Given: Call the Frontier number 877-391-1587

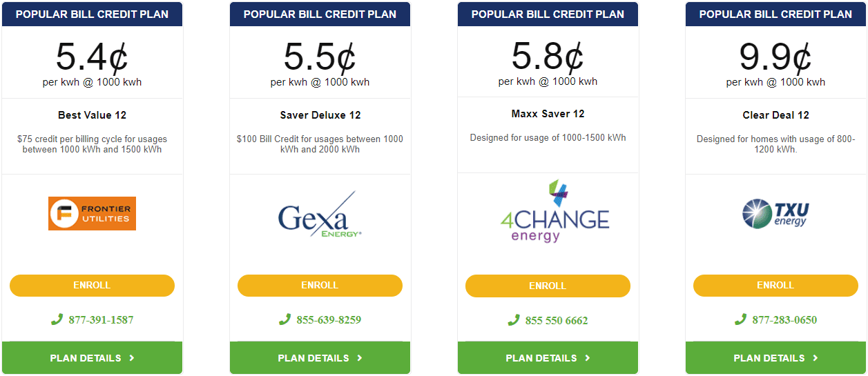Looking at the screenshot, I should (x=101, y=320).
